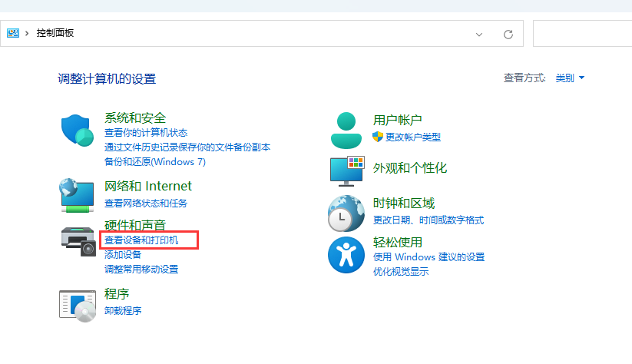Viewport: 632px width, 364px height.
Task: Click the User Accounts person icon
Action: pyautogui.click(x=346, y=129)
